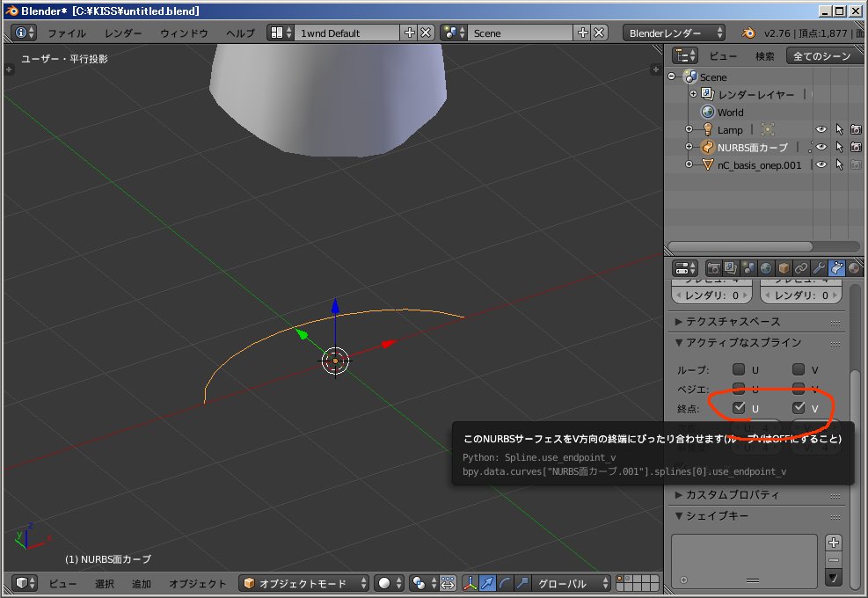868x598 pixels.
Task: Open the Modifiers properties tab (wrench icon)
Action: [x=819, y=268]
